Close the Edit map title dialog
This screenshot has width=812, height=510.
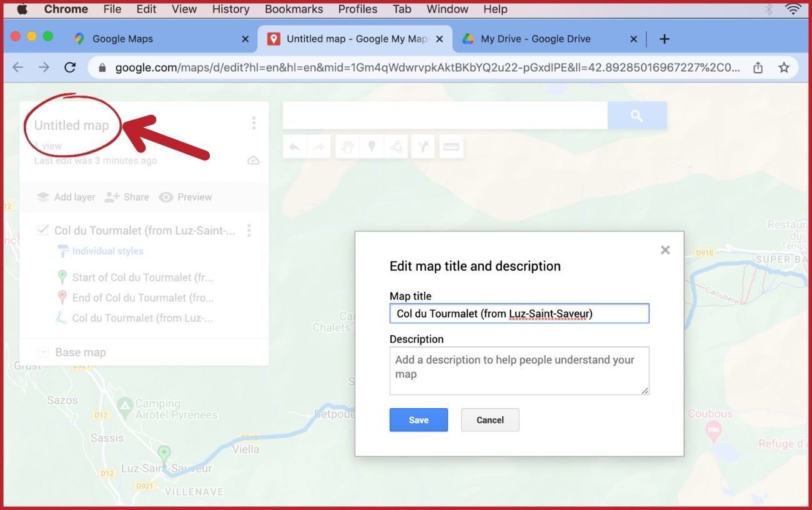tap(665, 250)
